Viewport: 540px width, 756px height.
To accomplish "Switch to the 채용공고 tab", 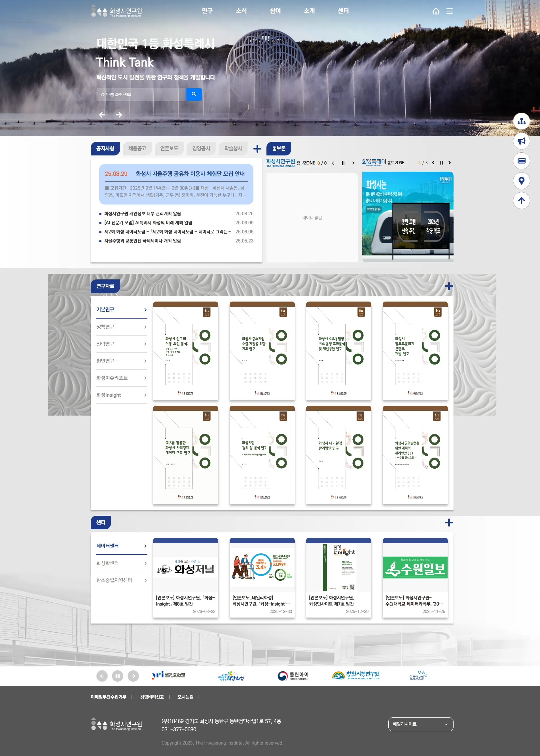I will click(137, 148).
